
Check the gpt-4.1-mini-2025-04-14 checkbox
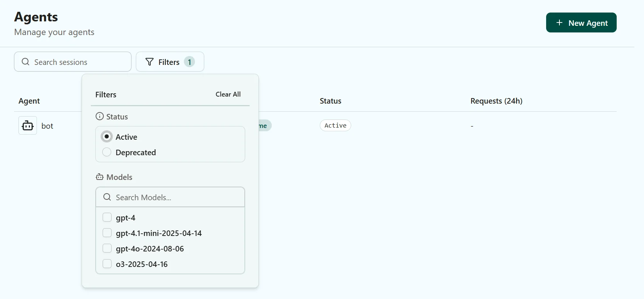(107, 233)
